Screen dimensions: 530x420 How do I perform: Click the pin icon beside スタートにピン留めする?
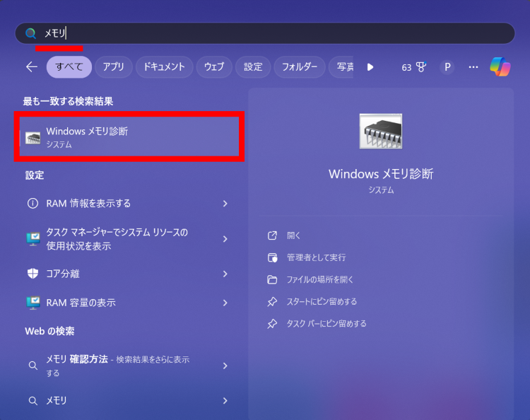pyautogui.click(x=273, y=302)
